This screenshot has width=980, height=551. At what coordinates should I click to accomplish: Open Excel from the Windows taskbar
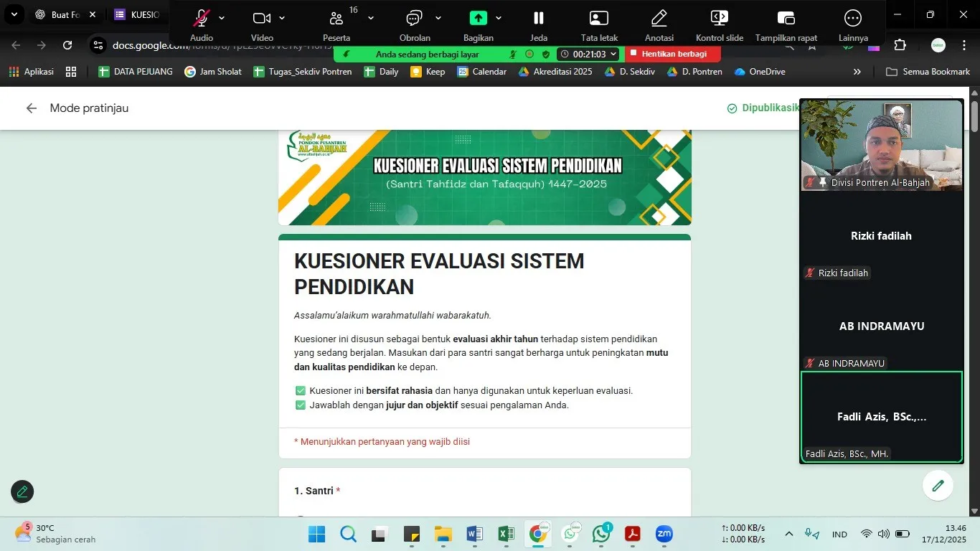click(506, 534)
